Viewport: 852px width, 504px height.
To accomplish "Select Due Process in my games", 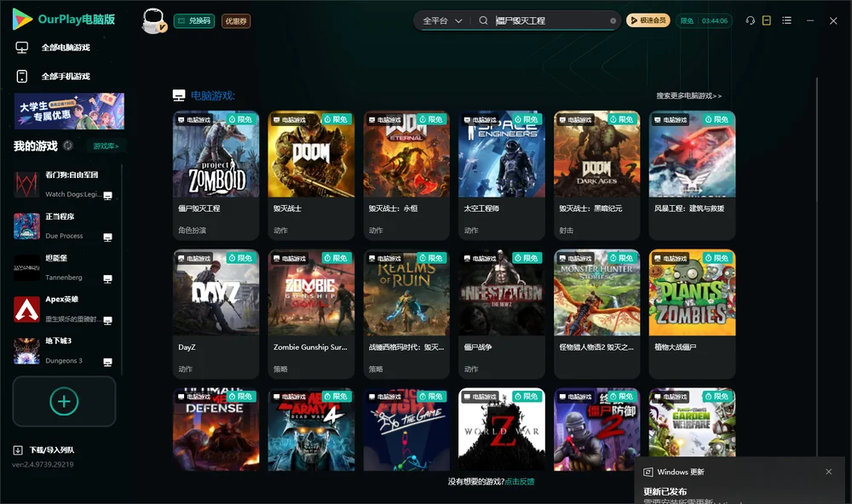I will click(64, 226).
